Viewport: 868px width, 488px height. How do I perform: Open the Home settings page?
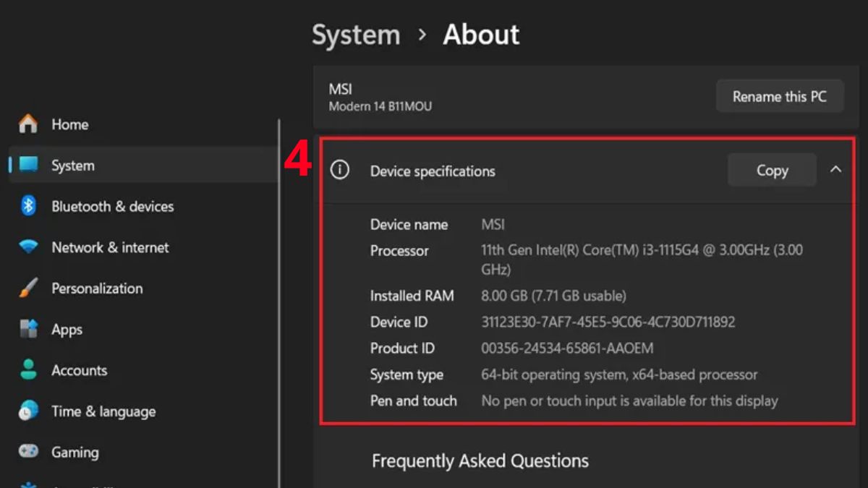pos(145,124)
